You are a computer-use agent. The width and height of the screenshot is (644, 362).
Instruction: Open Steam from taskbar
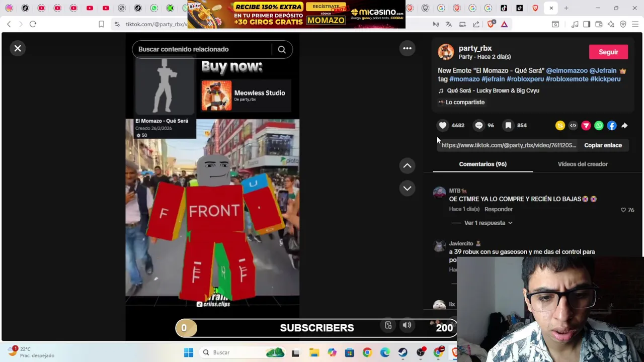(x=403, y=352)
